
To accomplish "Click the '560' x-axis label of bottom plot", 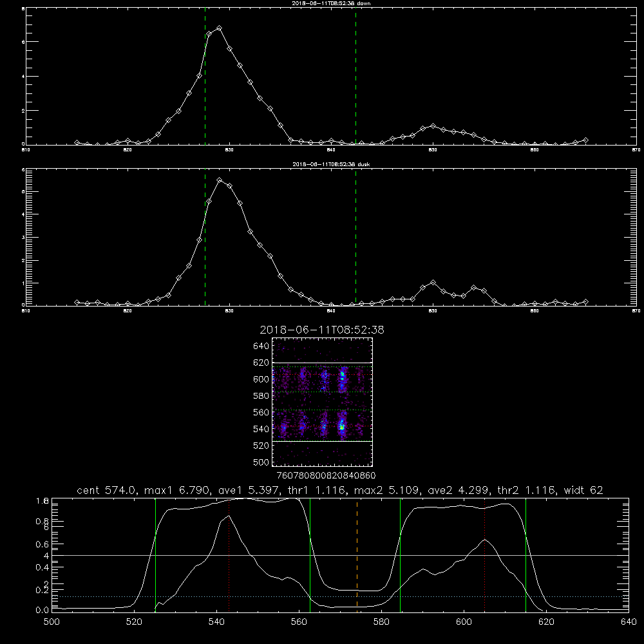I will 299,622.
